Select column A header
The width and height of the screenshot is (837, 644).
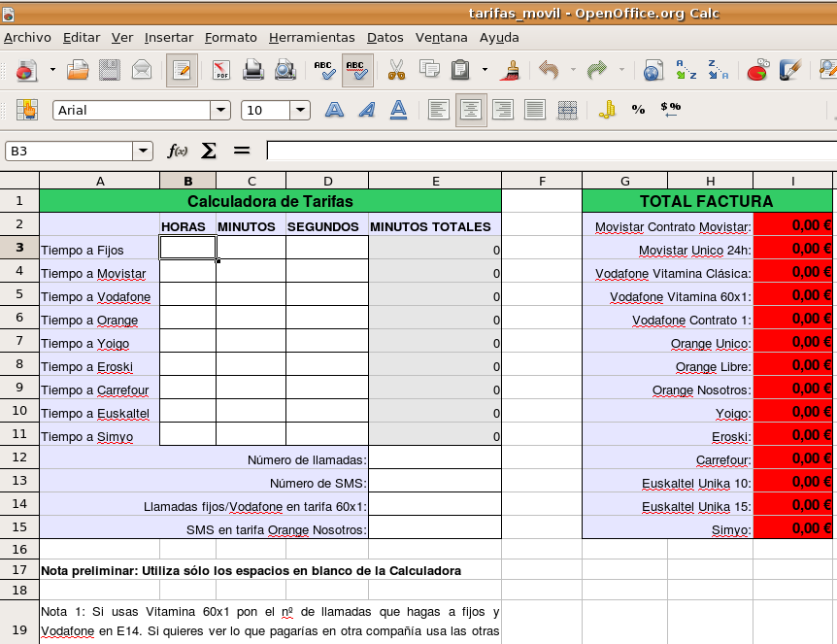click(x=100, y=181)
